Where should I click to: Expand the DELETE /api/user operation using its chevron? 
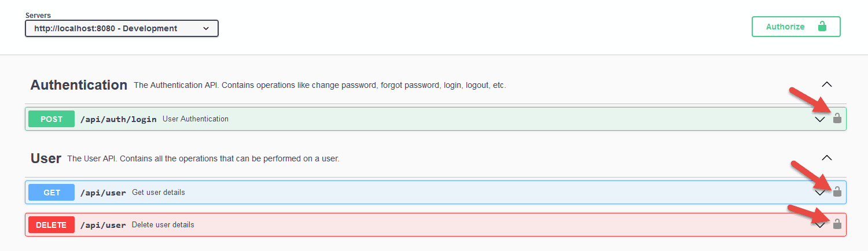pos(820,226)
